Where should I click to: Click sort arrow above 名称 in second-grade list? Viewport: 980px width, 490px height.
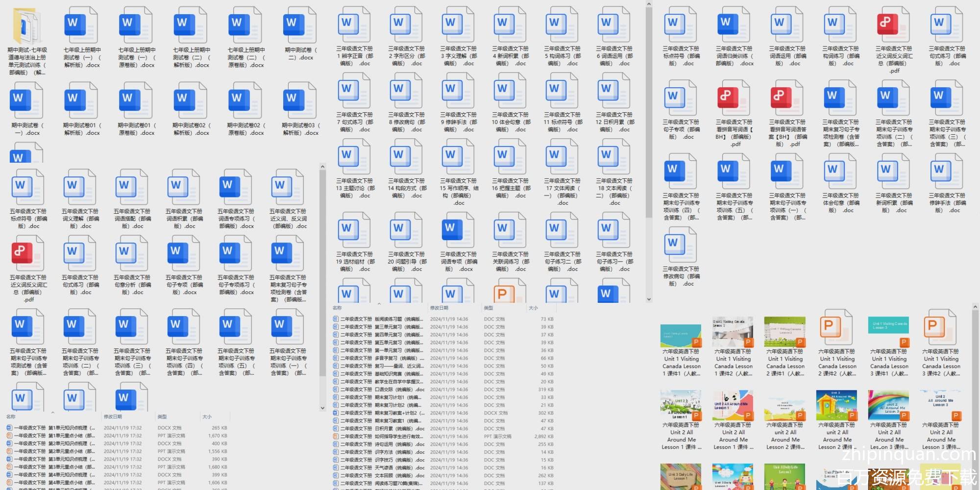[x=379, y=303]
